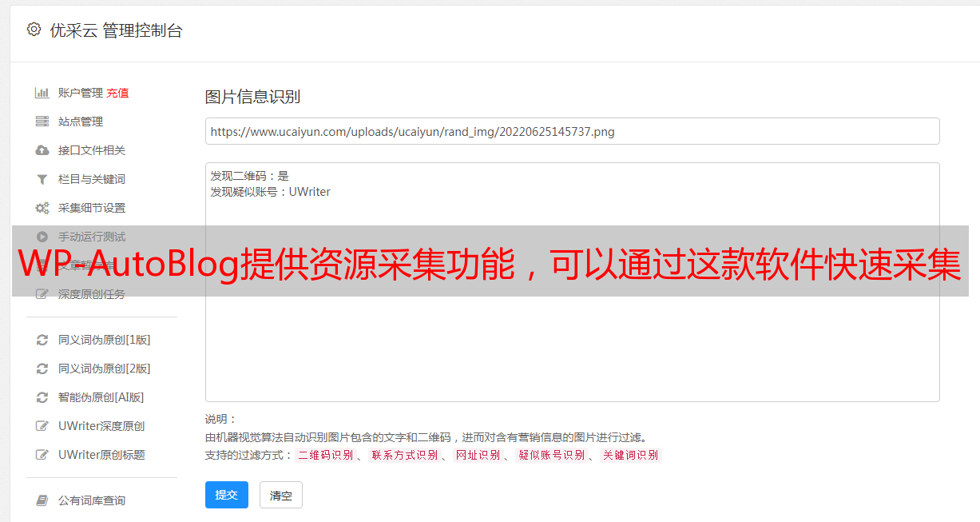
Task: Click the 联系方式识别 tag
Action: pyautogui.click(x=404, y=455)
